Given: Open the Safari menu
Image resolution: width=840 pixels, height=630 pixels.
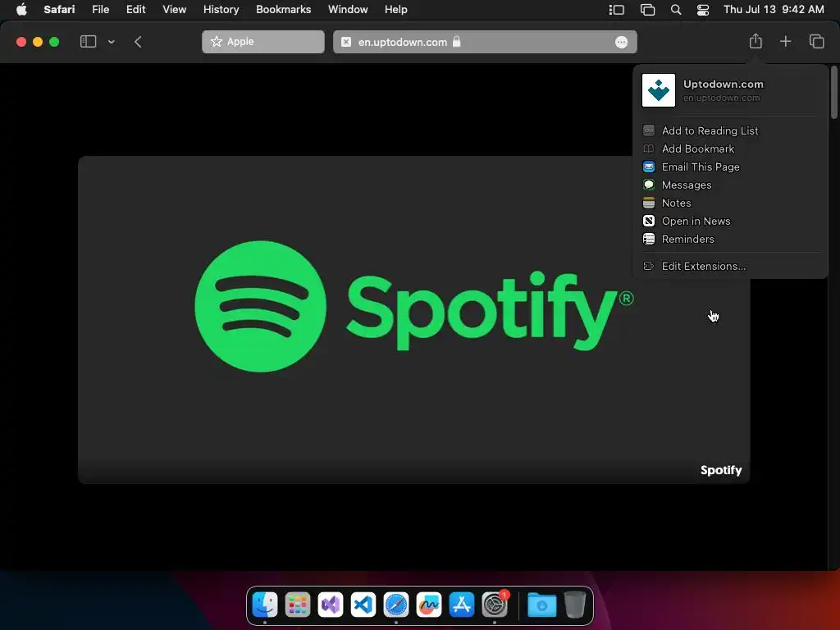Looking at the screenshot, I should point(59,9).
